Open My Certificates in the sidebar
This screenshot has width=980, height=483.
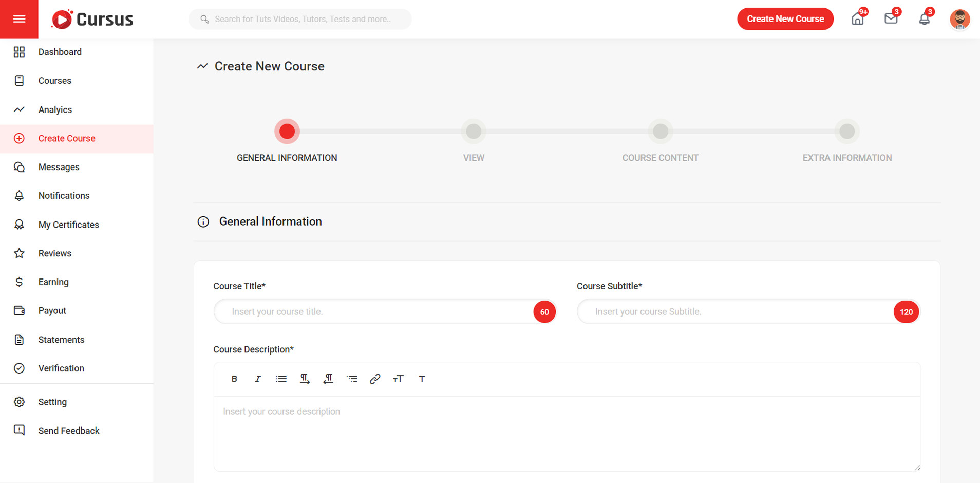point(68,225)
